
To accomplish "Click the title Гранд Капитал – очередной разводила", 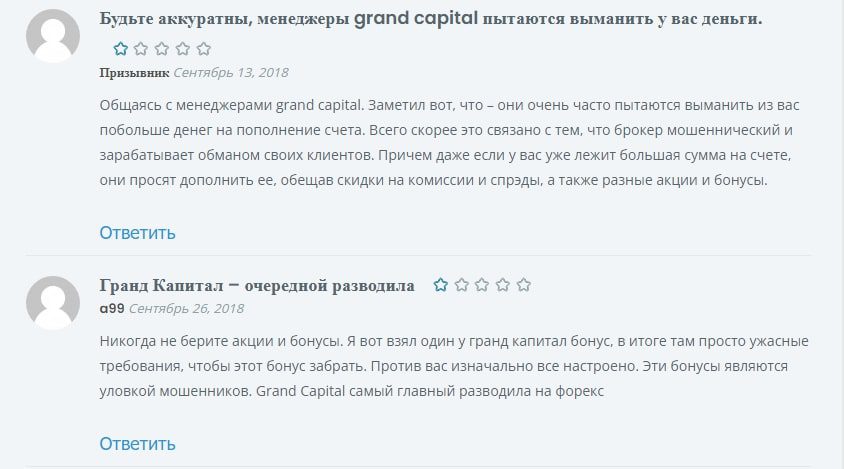I will point(257,285).
